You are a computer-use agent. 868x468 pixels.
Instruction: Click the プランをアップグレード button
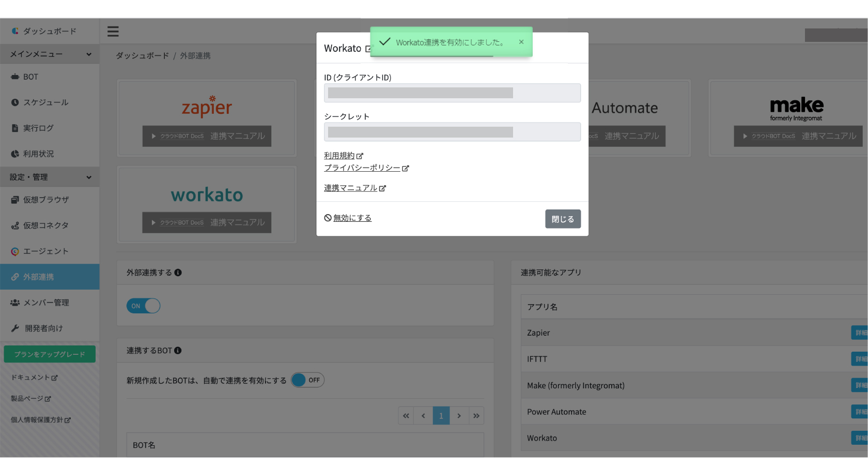point(50,354)
